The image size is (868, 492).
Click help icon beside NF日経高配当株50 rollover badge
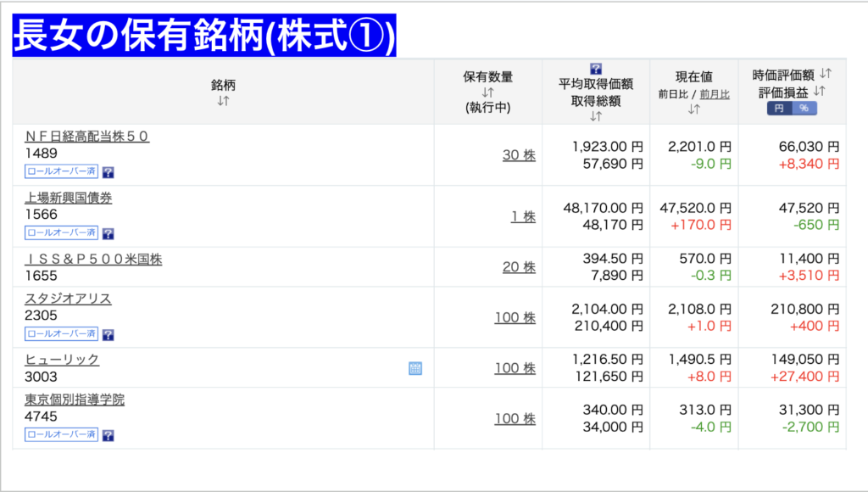(x=108, y=172)
